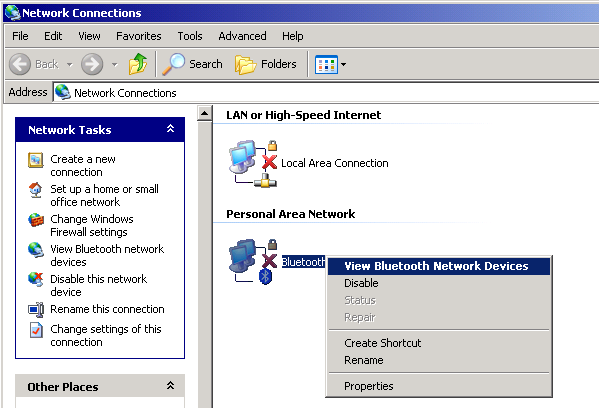Select the highlighted Bluetooth connection name
This screenshot has width=599, height=408.
[304, 262]
